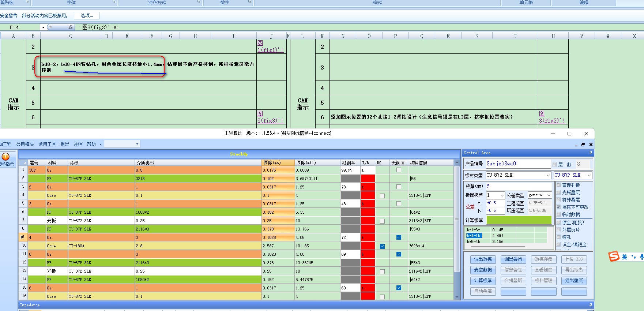
Task: Click the 退出 menu item
Action: pyautogui.click(x=65, y=144)
